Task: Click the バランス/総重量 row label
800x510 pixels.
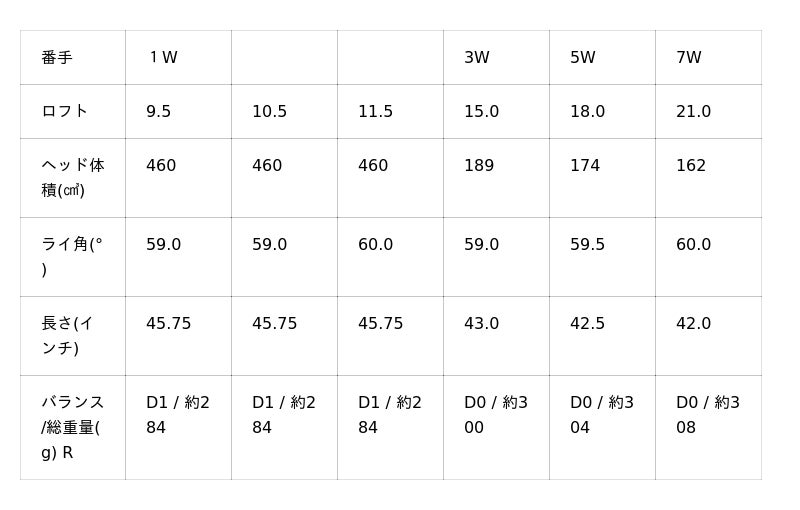Action: click(72, 427)
